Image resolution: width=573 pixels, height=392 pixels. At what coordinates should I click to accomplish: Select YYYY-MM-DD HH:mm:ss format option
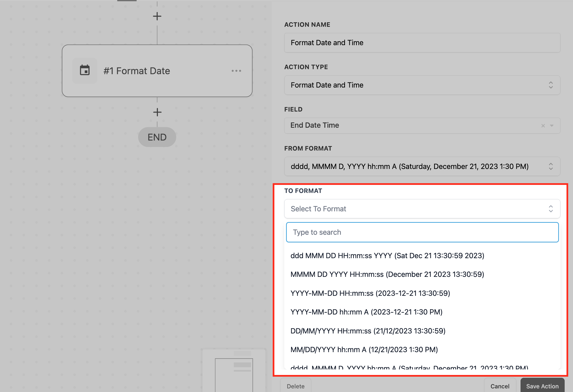pyautogui.click(x=370, y=293)
